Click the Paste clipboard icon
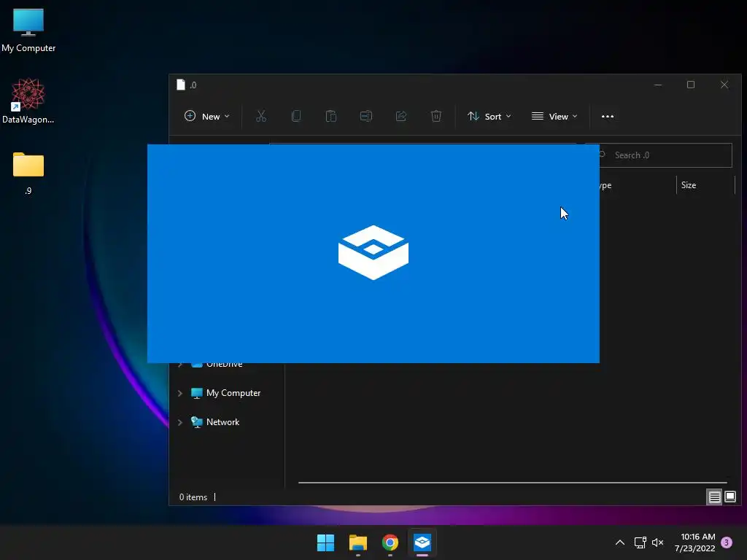Viewport: 747px width, 560px height. click(x=331, y=116)
